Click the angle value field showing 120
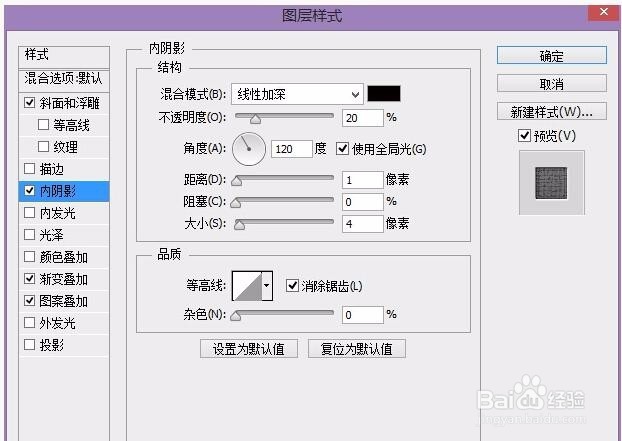Screen dimensions: 622x441 pos(292,149)
